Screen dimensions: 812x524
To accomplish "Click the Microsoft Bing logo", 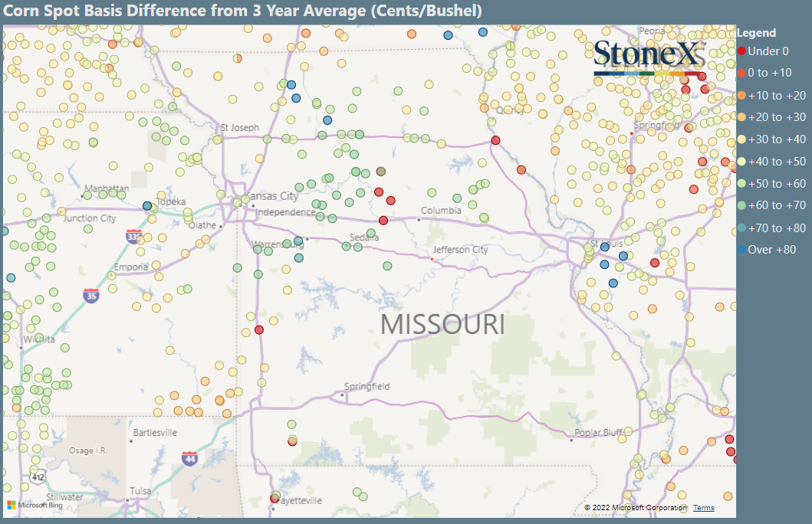I will pos(35,505).
